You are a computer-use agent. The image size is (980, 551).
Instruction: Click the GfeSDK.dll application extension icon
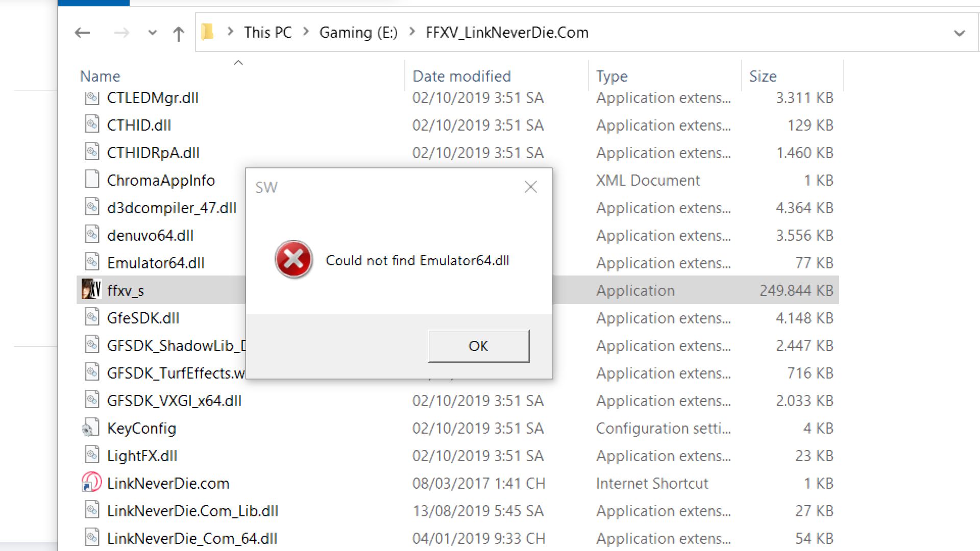(x=91, y=317)
